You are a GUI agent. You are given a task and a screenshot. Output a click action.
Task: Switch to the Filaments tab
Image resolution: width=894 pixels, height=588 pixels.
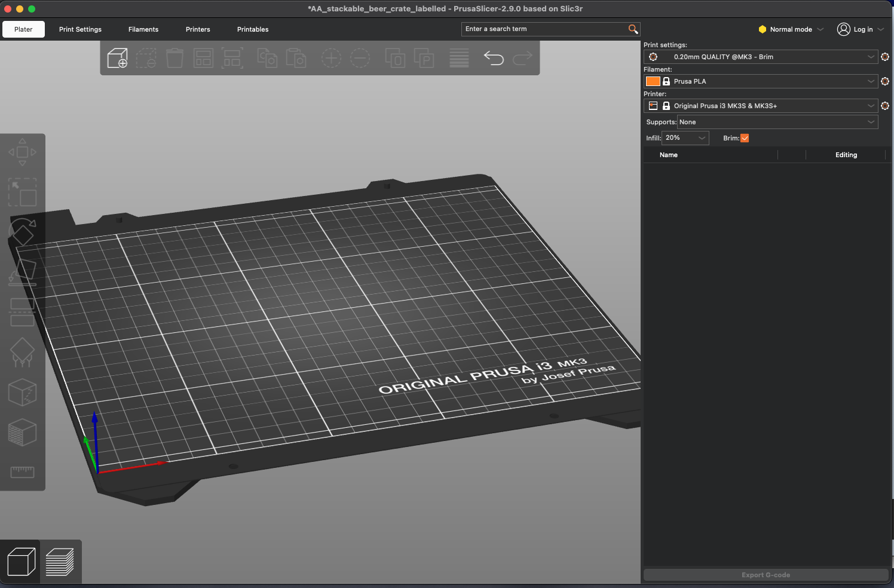(143, 29)
